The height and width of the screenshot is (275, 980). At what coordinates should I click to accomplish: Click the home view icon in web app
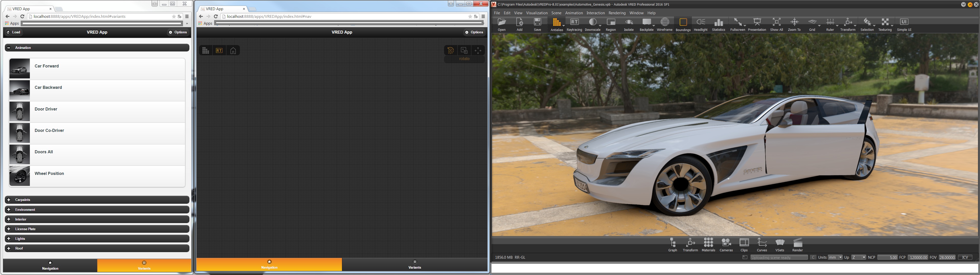[x=233, y=50]
